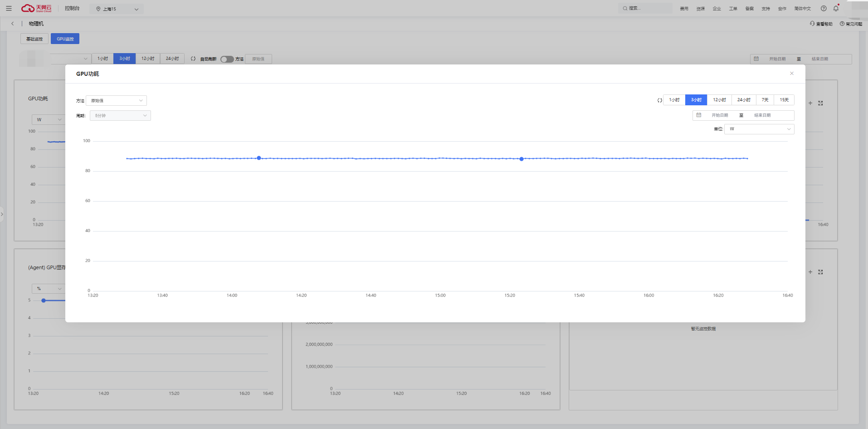This screenshot has height=429, width=868.
Task: Toggle the 自动刷新 switch
Action: point(227,59)
